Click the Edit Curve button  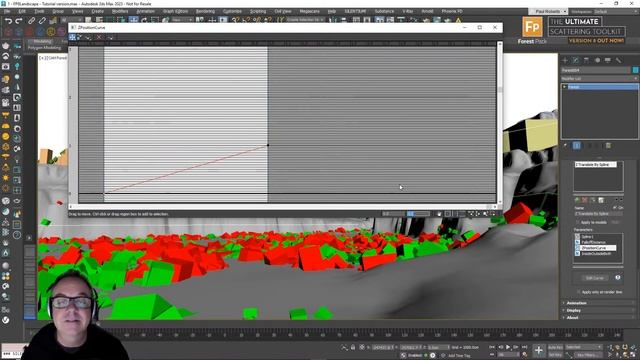click(x=594, y=278)
